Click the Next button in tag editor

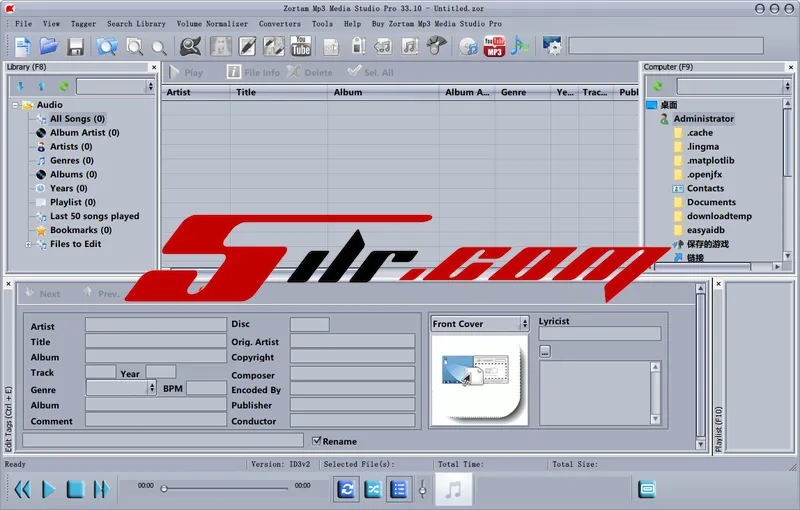click(x=42, y=293)
